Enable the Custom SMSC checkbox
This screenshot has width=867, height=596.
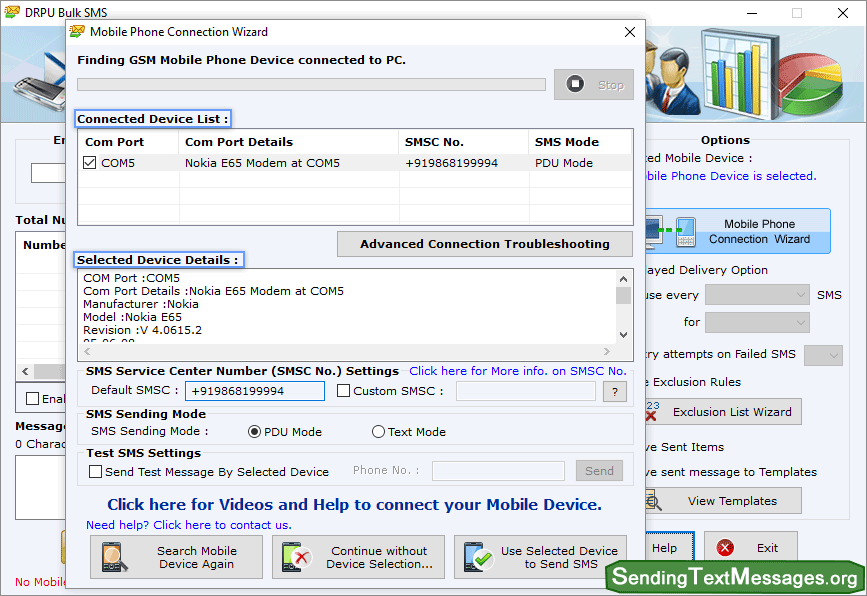(343, 391)
